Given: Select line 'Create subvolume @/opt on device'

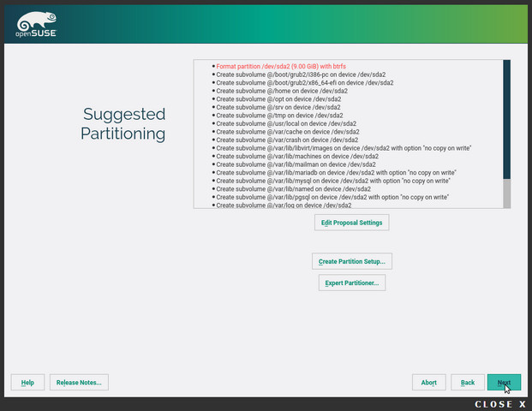Looking at the screenshot, I should [278, 99].
